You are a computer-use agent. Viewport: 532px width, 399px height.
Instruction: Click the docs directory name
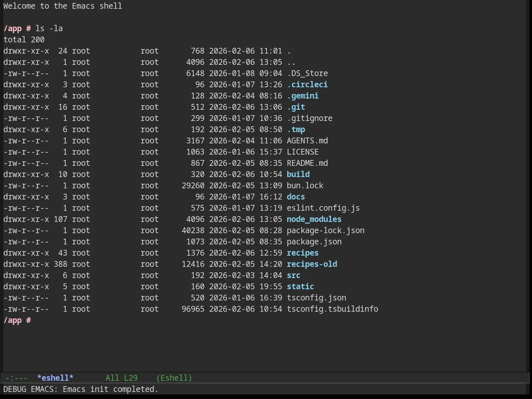296,197
